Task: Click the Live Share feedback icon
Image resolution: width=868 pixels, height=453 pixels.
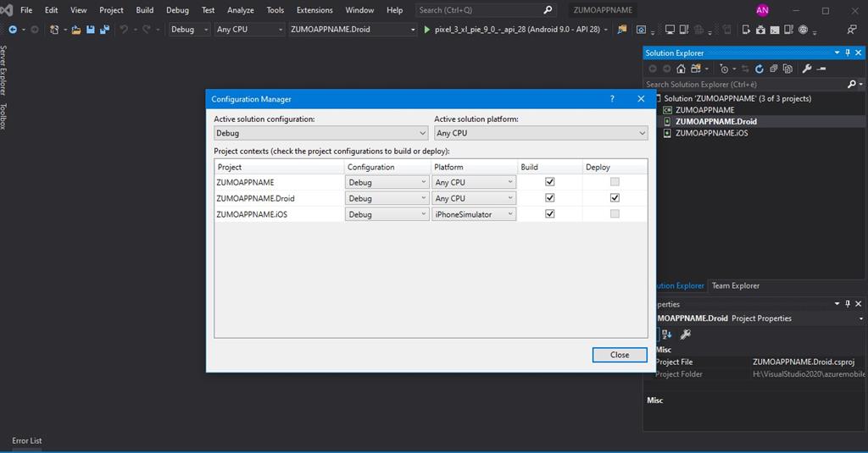Action: 852,30
